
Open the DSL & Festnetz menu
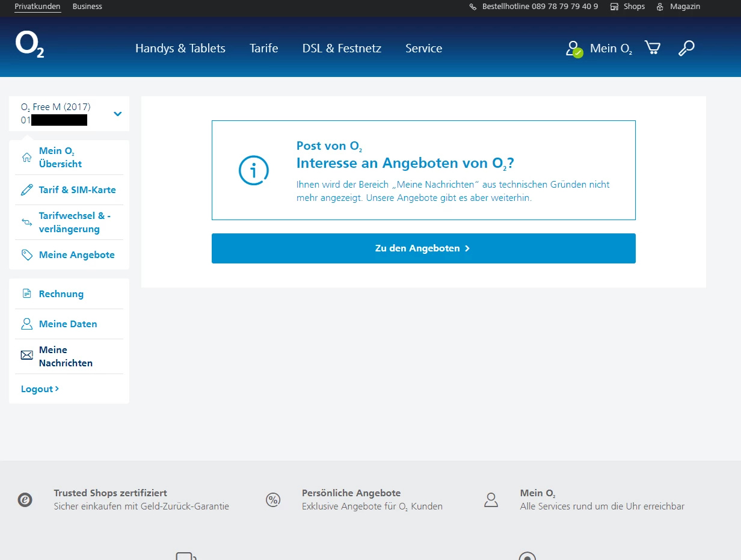[342, 49]
